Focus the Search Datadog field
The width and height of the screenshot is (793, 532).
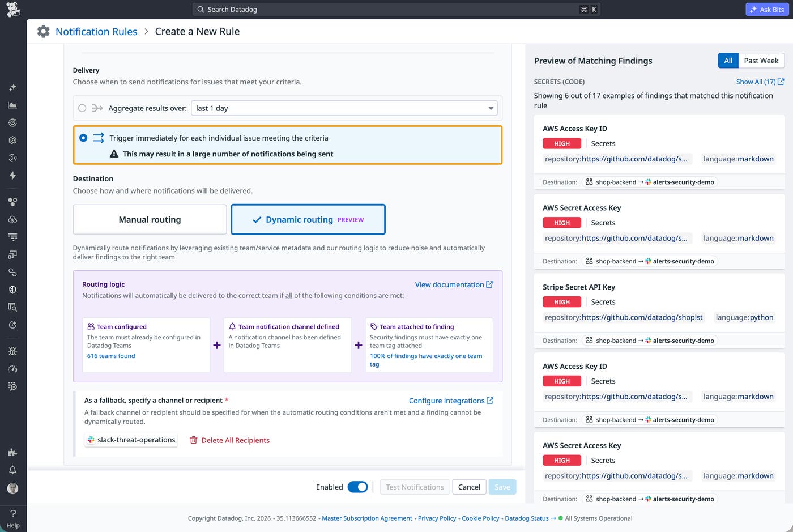coord(396,10)
